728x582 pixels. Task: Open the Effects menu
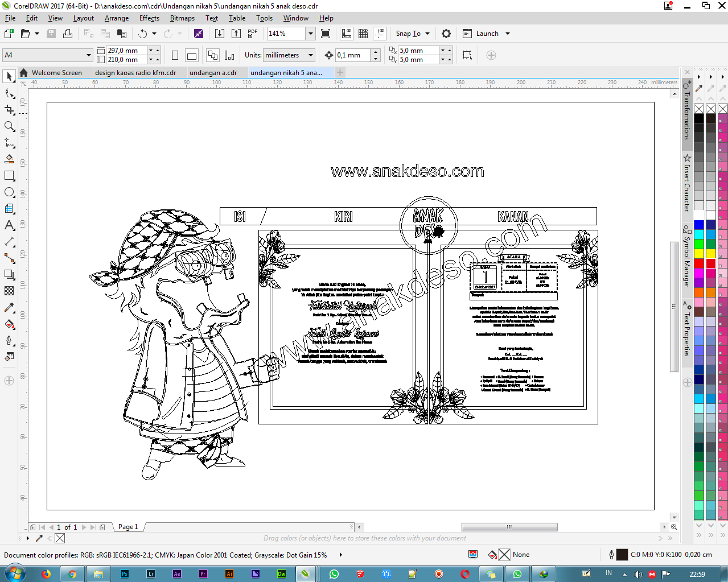point(149,18)
